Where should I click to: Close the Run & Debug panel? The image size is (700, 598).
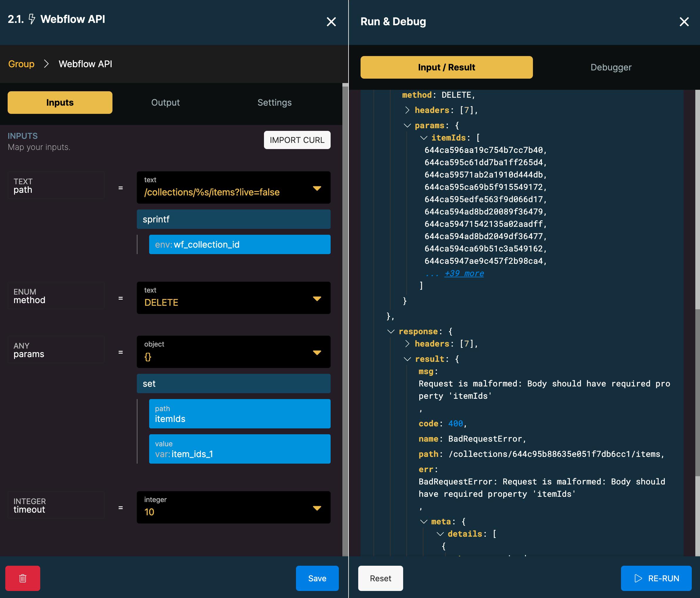coord(684,22)
